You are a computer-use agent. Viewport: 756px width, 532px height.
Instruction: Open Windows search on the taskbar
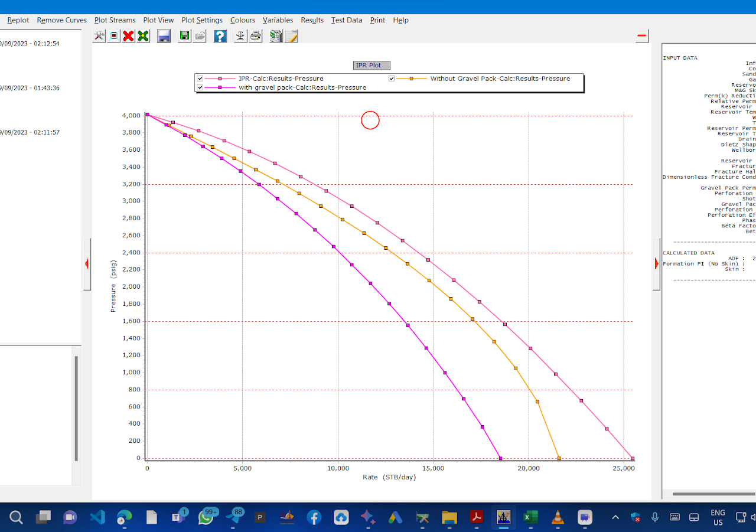coord(17,518)
